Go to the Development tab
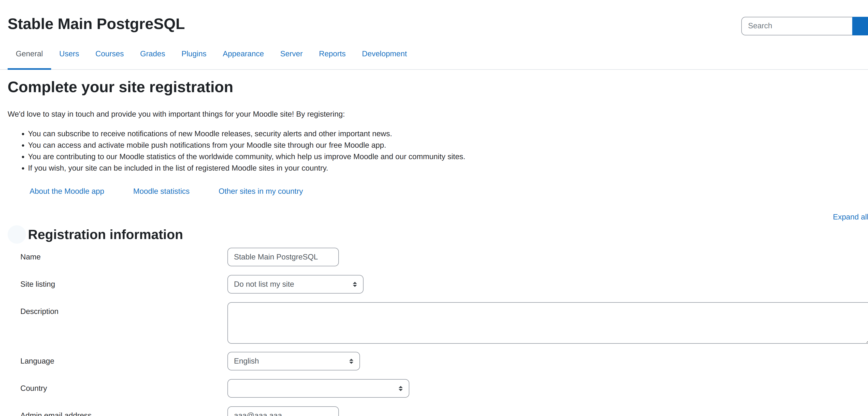Image resolution: width=868 pixels, height=416 pixels. (384, 54)
